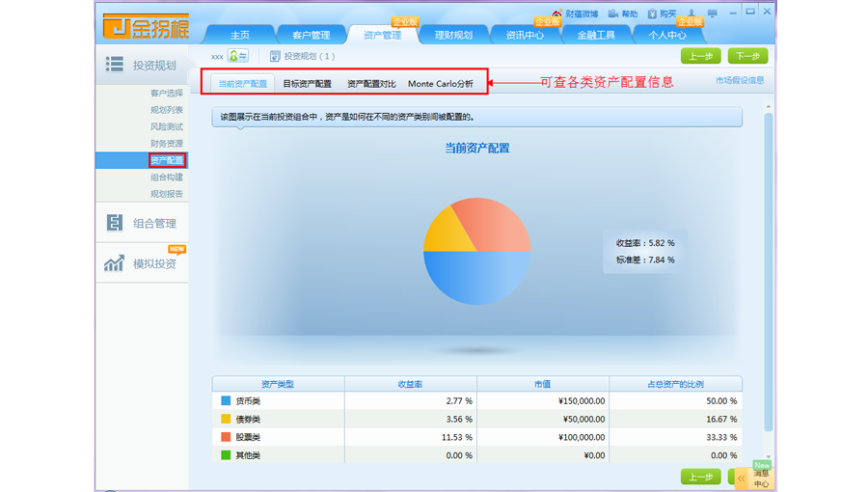Click the customer switch icon next to xxx

(x=237, y=57)
